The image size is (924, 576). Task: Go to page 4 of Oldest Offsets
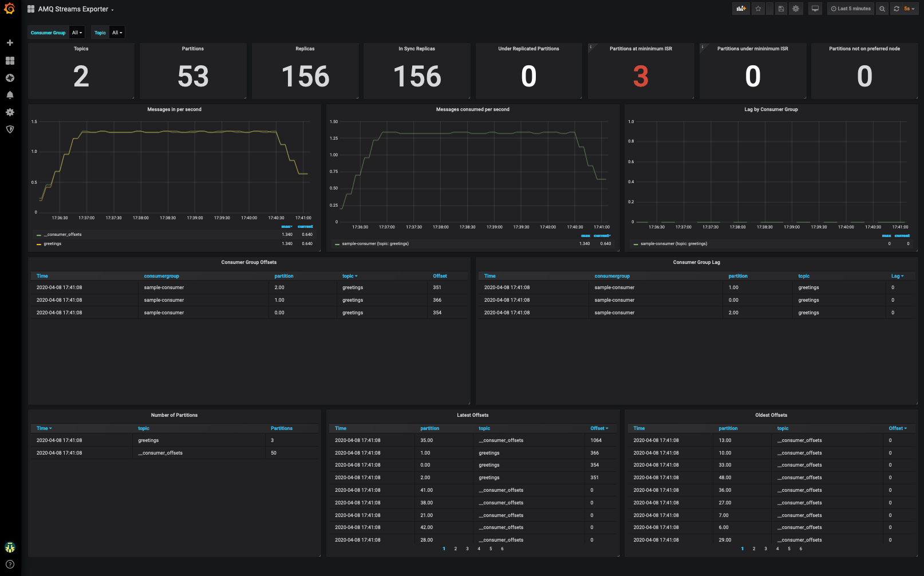pos(777,549)
